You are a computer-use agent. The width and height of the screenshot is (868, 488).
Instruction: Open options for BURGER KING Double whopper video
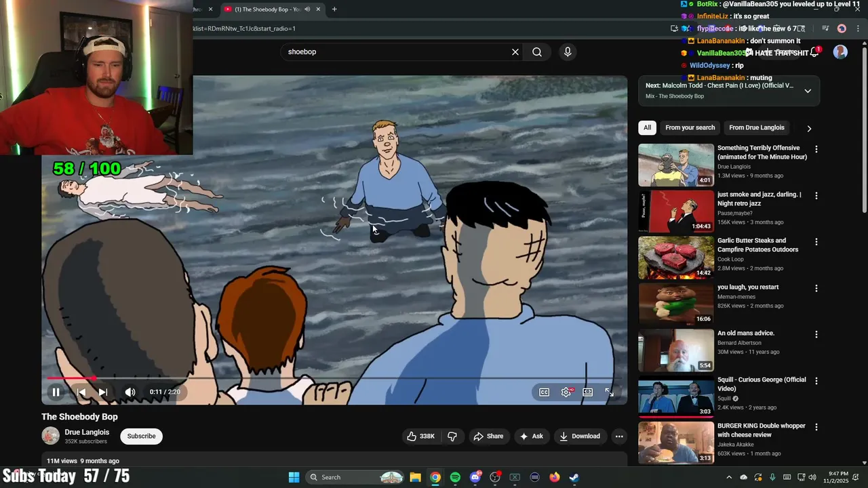tap(816, 427)
